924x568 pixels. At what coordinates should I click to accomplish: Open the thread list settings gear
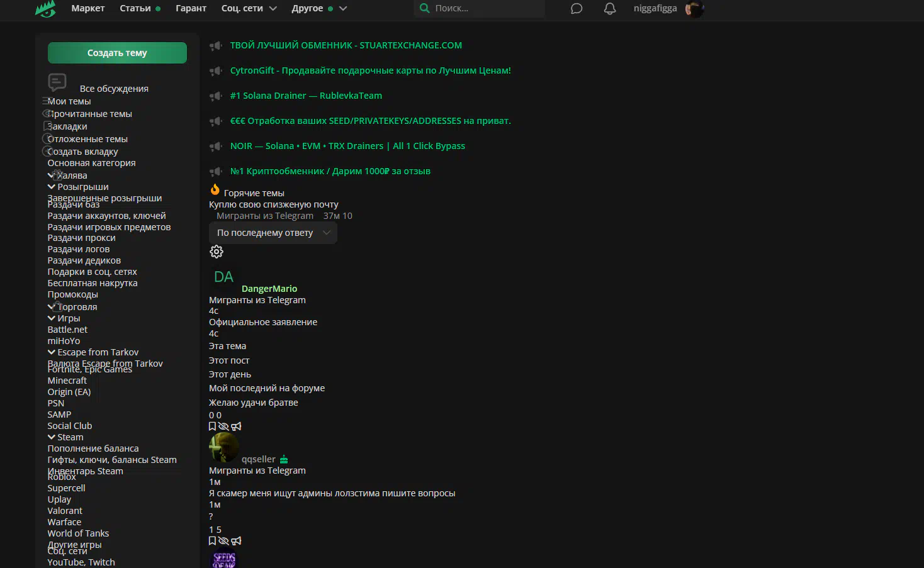pos(217,252)
